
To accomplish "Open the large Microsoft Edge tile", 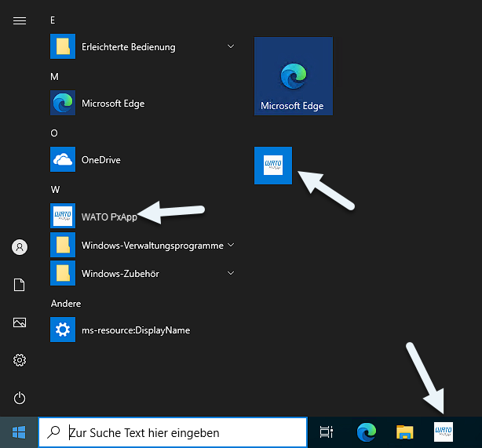I will 294,76.
